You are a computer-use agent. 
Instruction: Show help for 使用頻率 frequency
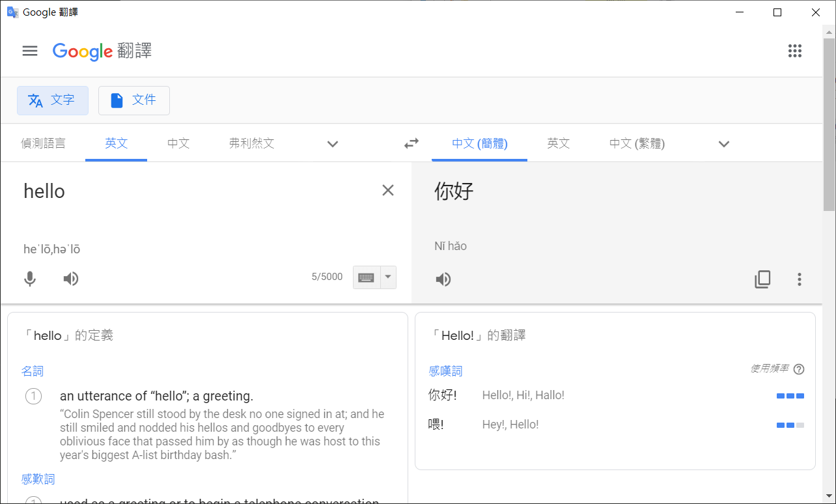coord(799,369)
